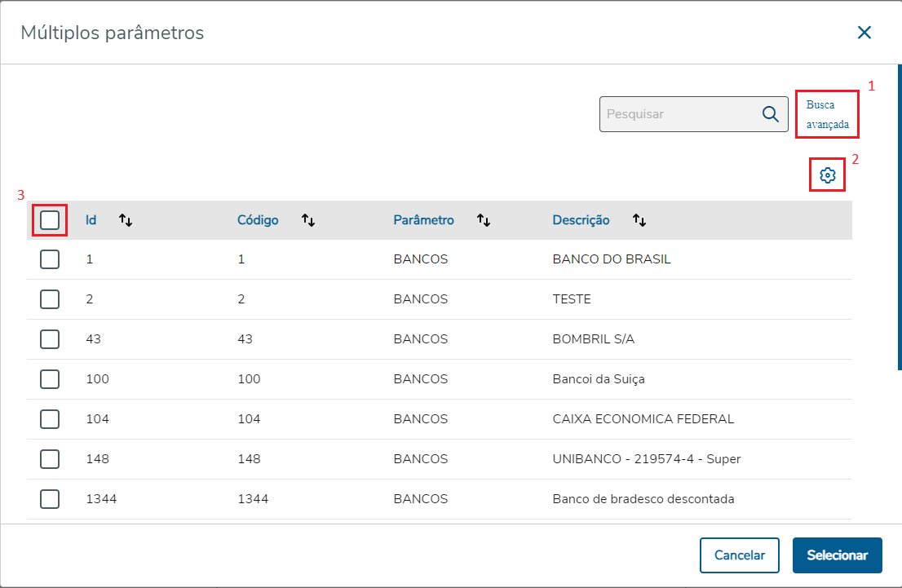Sort table by Código column arrows
902x588 pixels.
pos(308,220)
